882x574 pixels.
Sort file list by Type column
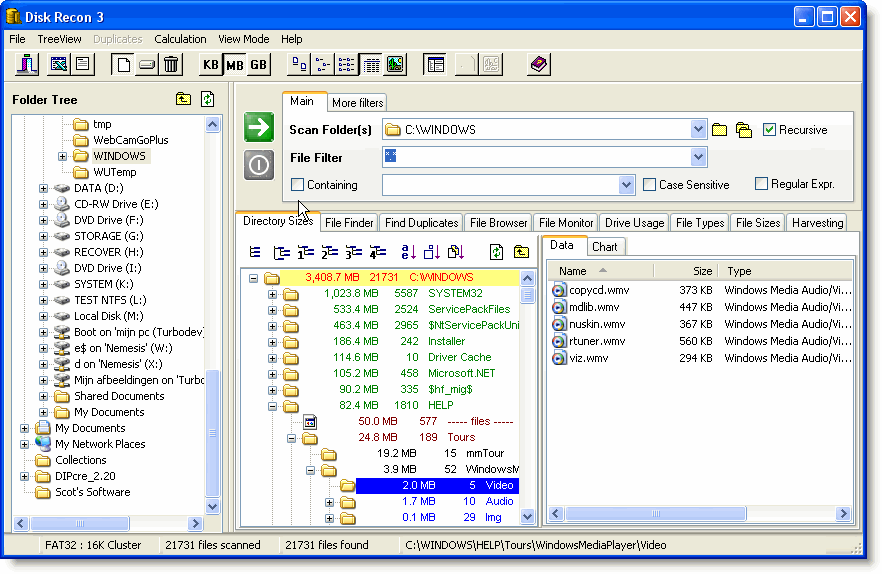point(785,271)
